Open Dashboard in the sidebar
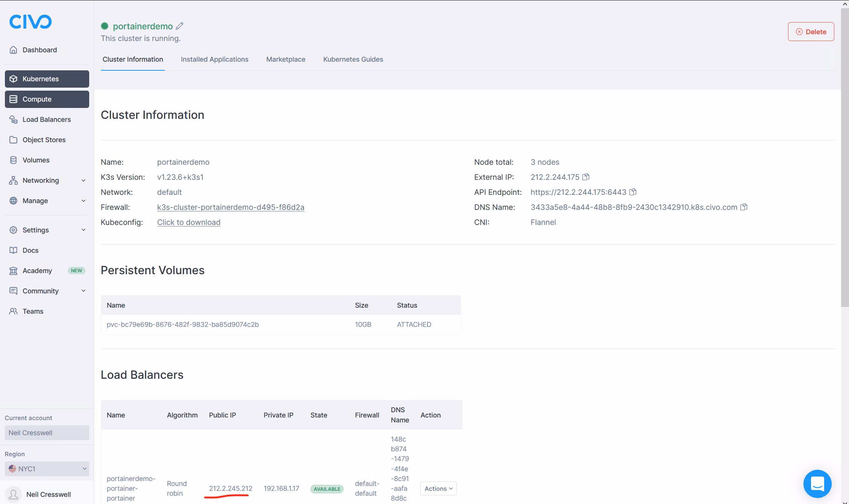 [x=47, y=50]
